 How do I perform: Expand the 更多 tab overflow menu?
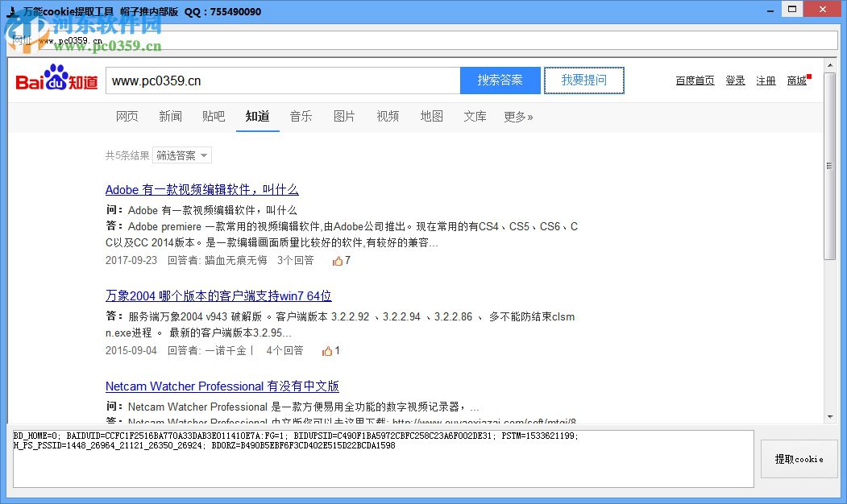pos(518,117)
